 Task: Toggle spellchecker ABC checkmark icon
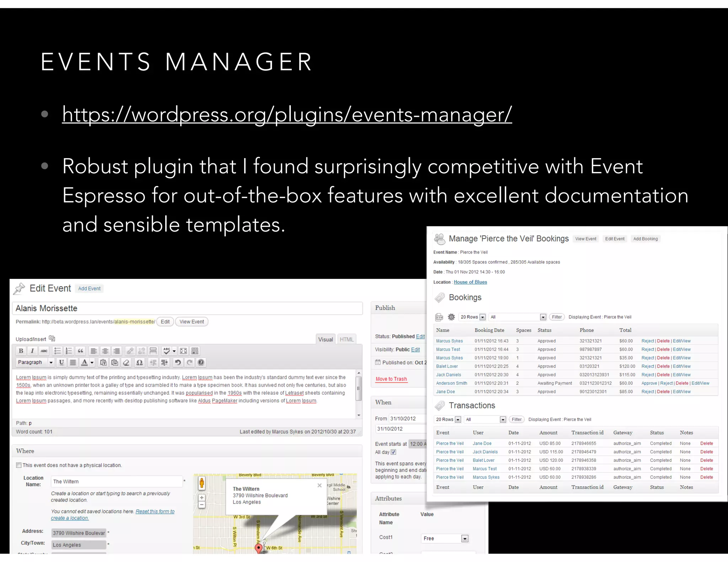(x=166, y=351)
